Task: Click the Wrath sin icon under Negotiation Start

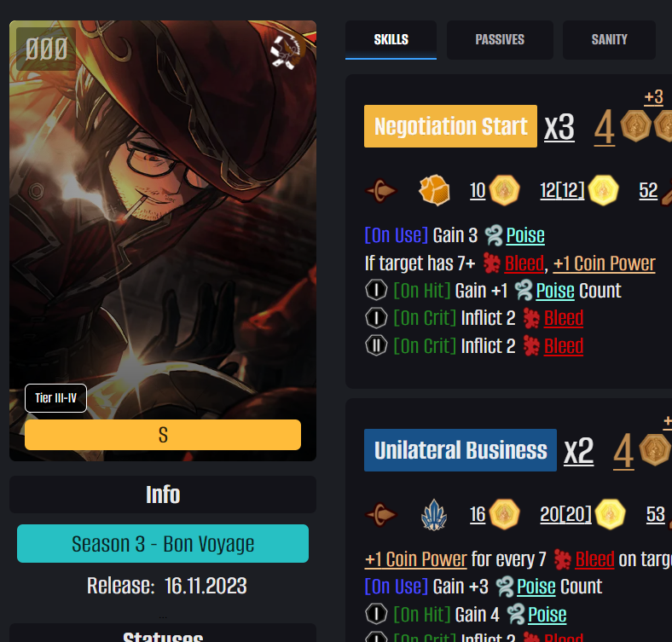Action: click(x=434, y=190)
